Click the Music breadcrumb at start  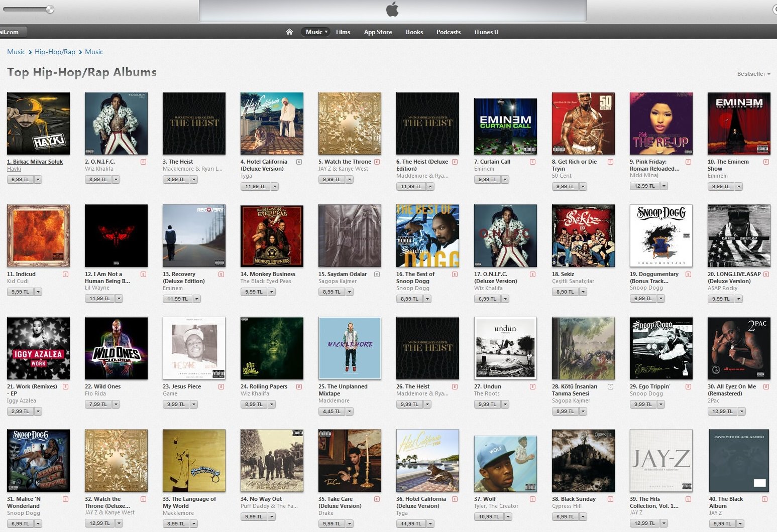click(16, 52)
